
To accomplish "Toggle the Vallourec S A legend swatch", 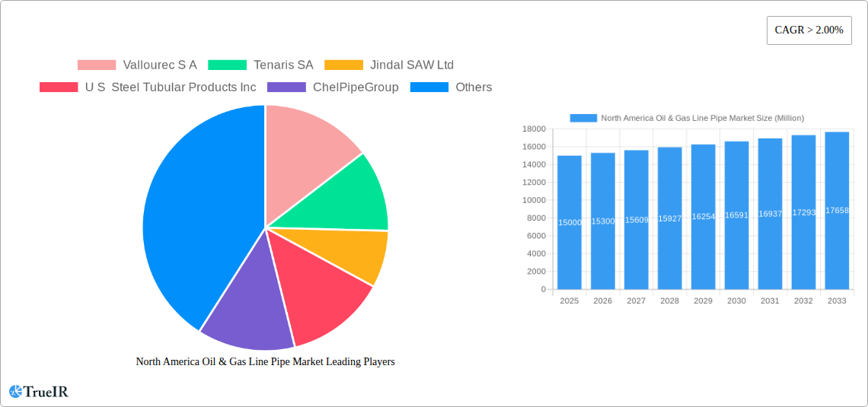I will point(97,65).
